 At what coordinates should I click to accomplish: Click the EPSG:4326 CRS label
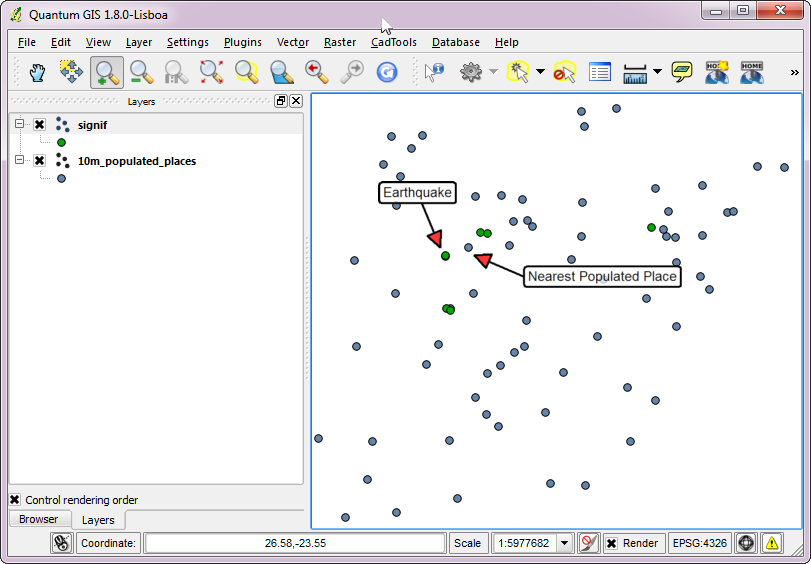699,543
